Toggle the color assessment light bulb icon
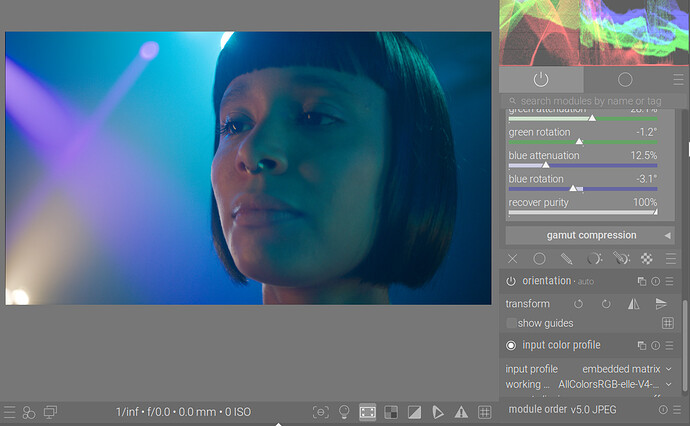Screen dimensions: 690x426 pyautogui.click(x=344, y=412)
